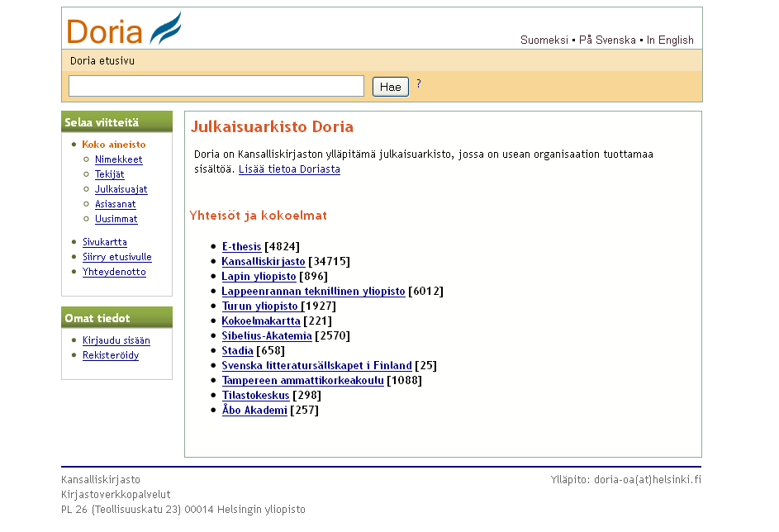Viewport: 779px width, 532px height.
Task: Click the Tampereen ammattikorkeakoulu count [1088]
Action: click(405, 381)
